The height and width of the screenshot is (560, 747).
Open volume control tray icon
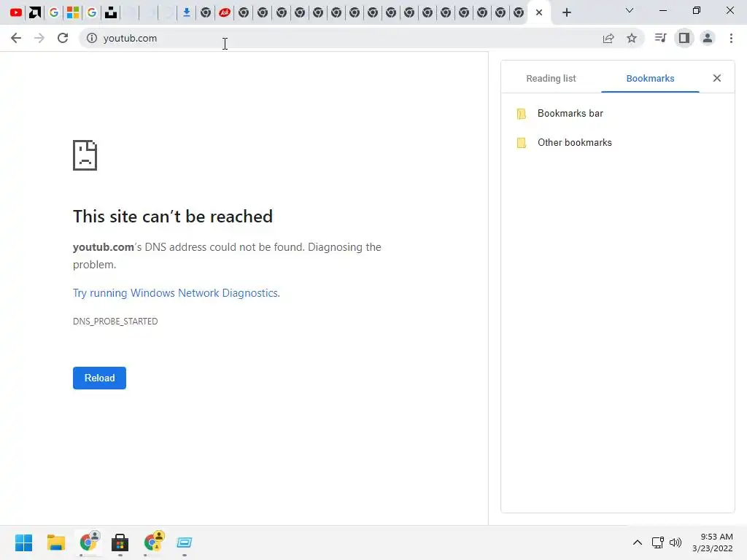(676, 542)
